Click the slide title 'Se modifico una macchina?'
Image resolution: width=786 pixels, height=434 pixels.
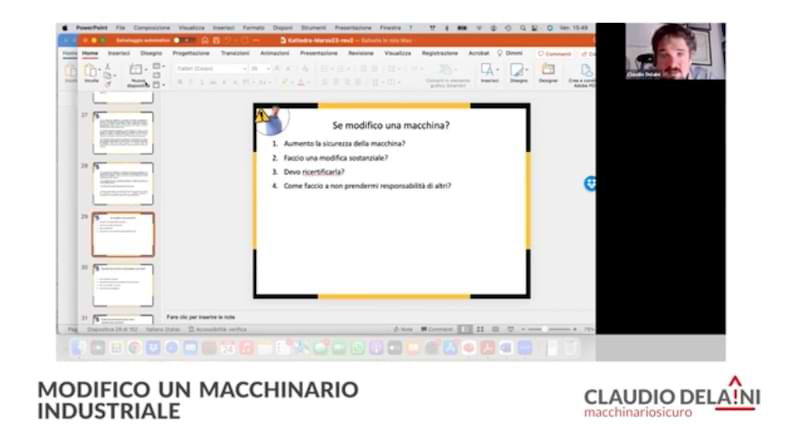(391, 125)
